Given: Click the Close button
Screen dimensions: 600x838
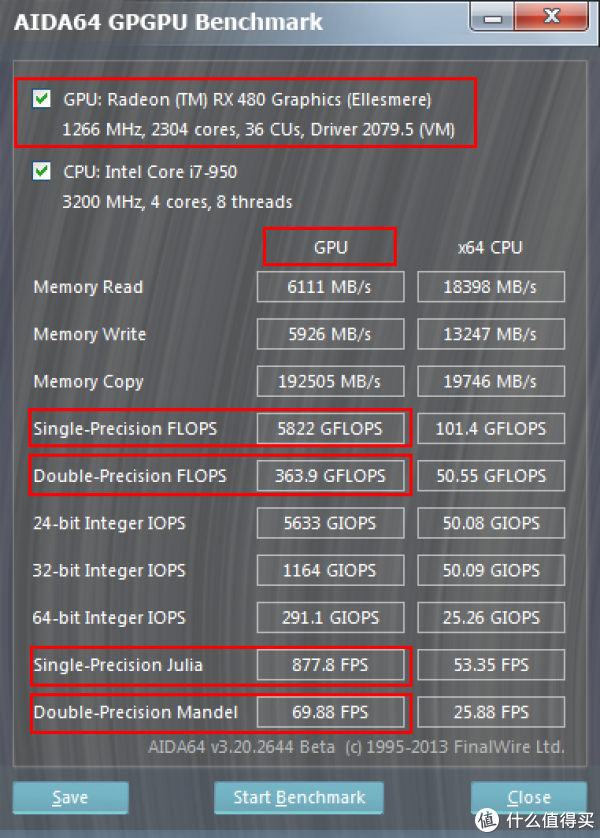Looking at the screenshot, I should (528, 797).
